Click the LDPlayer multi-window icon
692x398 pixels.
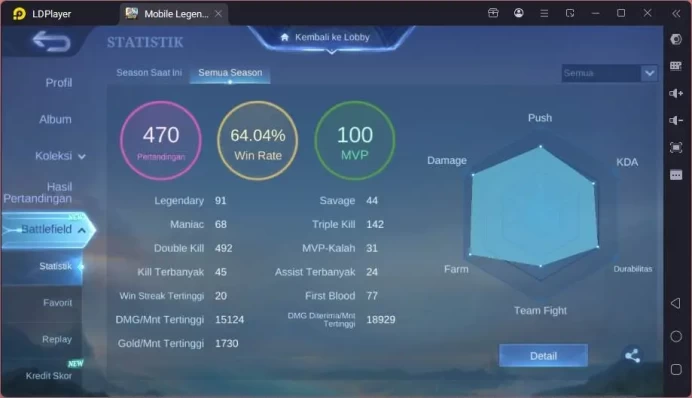click(570, 13)
